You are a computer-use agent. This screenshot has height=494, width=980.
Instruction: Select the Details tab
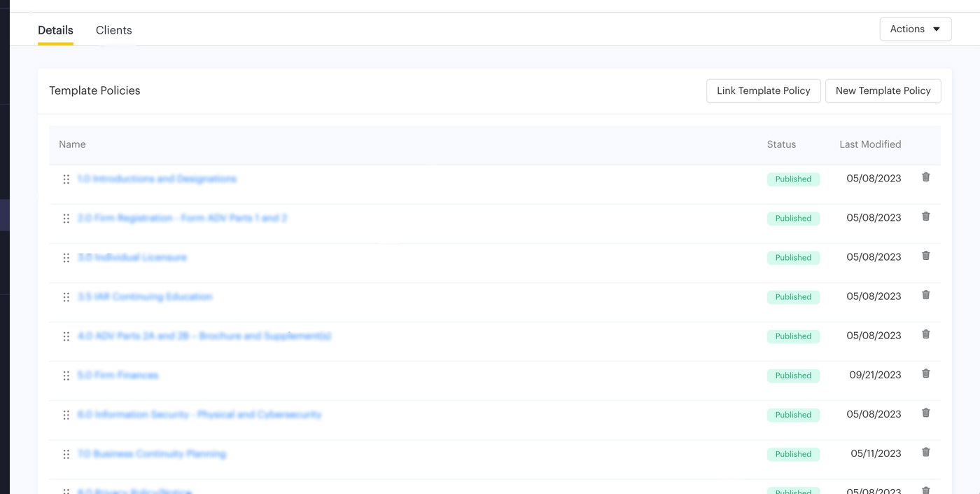click(x=55, y=30)
